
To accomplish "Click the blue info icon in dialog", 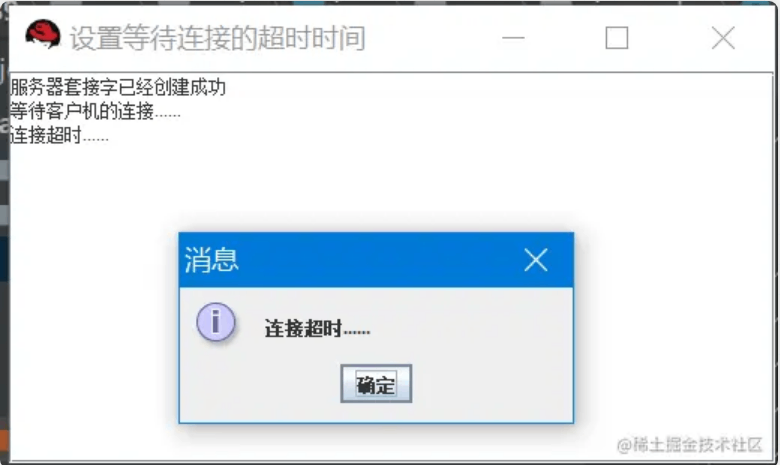I will [x=216, y=322].
